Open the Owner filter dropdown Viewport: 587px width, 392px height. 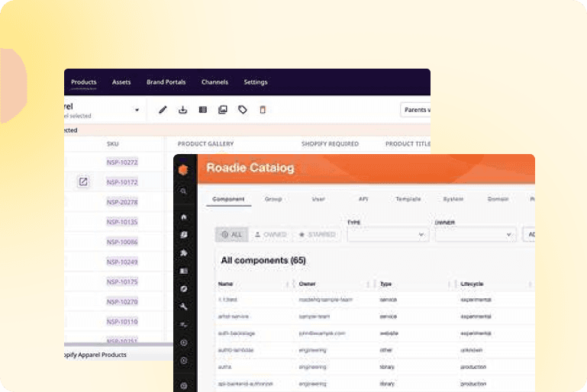[x=476, y=235]
